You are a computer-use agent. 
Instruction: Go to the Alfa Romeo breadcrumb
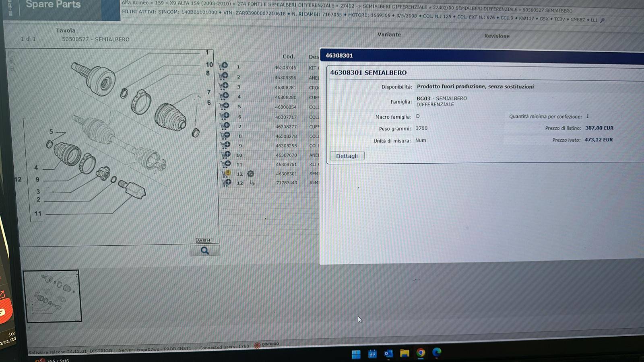point(135,3)
